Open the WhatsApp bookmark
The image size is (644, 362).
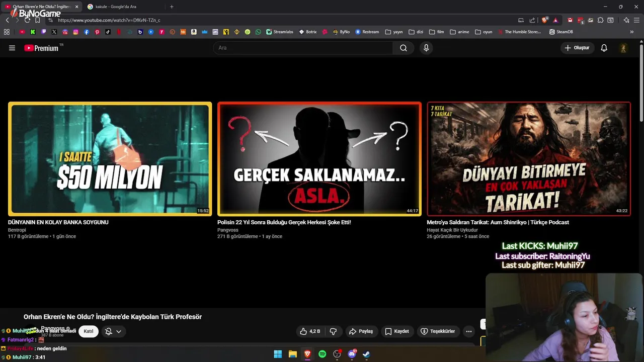tap(258, 32)
